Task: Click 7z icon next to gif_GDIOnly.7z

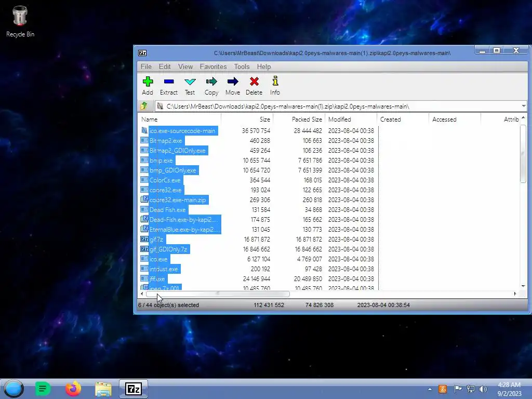Action: [x=144, y=249]
